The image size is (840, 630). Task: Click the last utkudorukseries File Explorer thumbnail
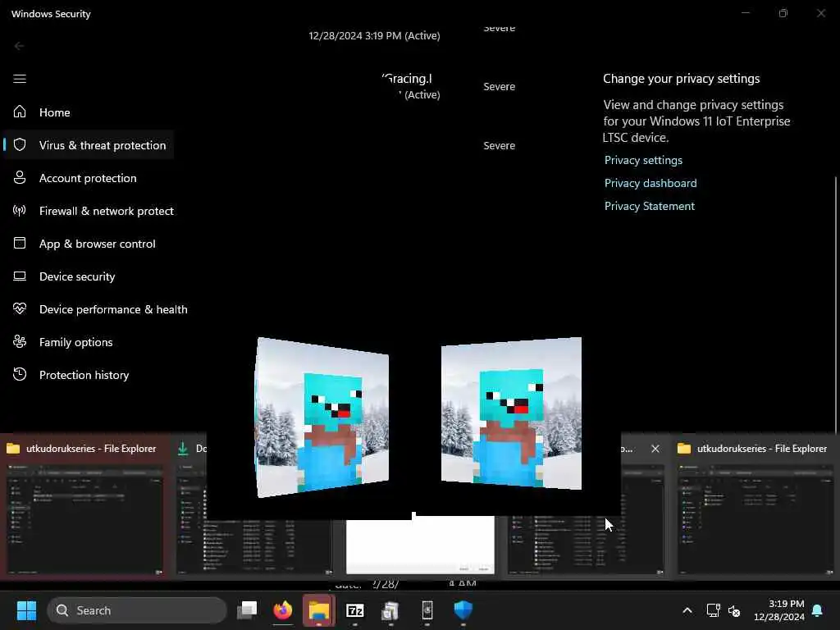756,520
